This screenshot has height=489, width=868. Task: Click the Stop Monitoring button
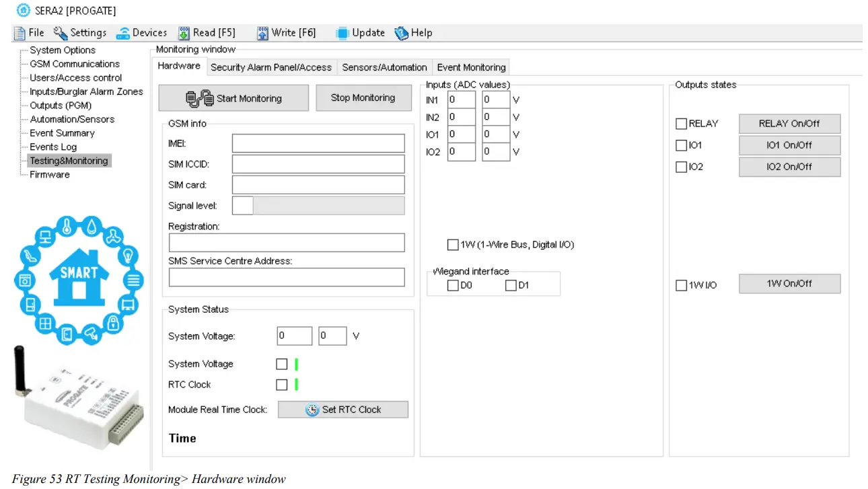pos(363,98)
